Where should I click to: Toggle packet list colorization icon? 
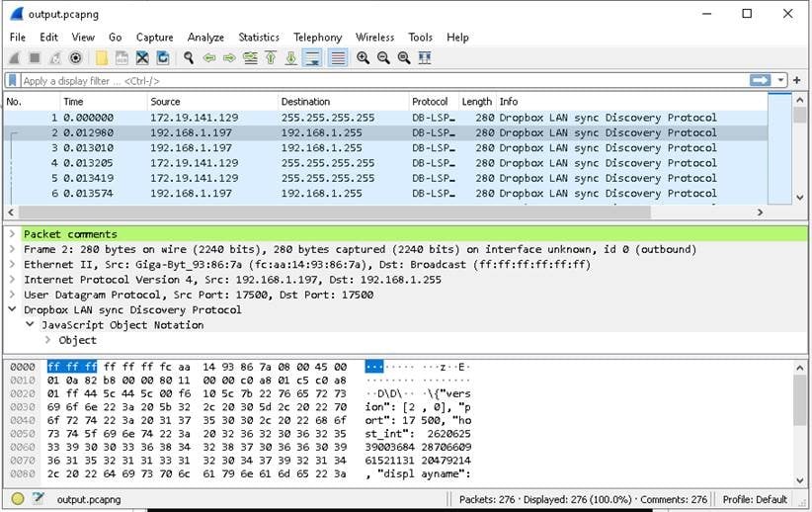tap(338, 58)
